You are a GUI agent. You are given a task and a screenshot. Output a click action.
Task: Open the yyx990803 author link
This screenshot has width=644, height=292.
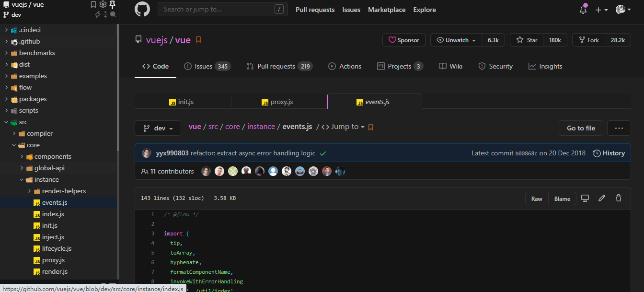pos(172,153)
